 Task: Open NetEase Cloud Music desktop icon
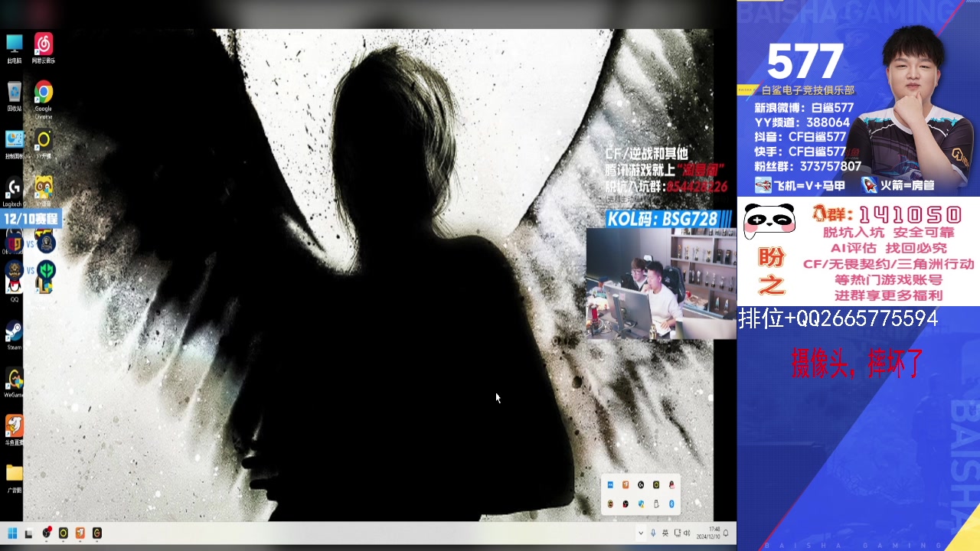coord(44,47)
